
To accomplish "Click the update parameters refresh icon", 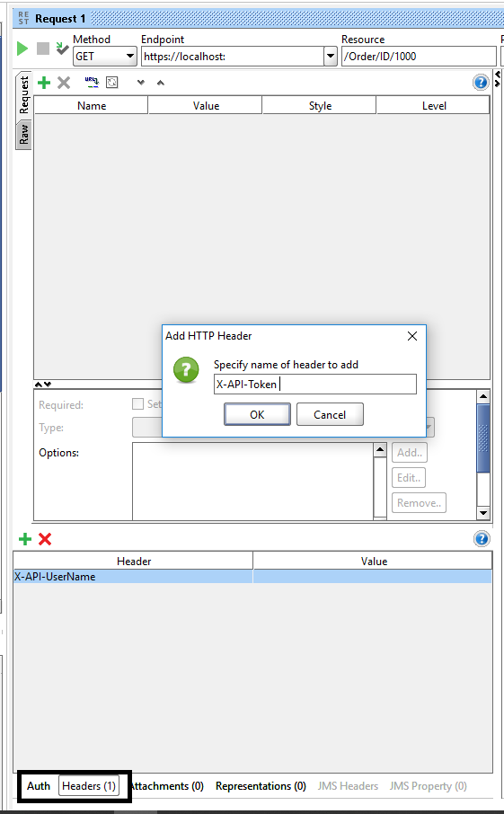I will (x=112, y=82).
